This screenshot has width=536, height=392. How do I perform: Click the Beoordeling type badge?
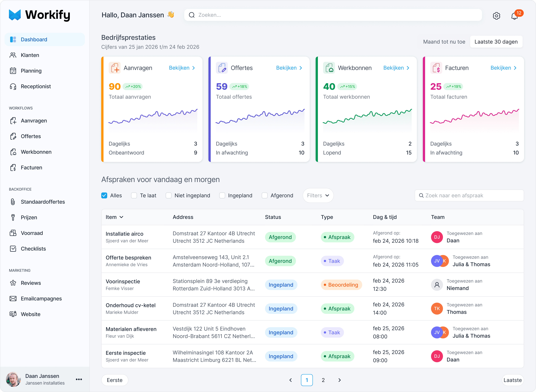tap(341, 285)
